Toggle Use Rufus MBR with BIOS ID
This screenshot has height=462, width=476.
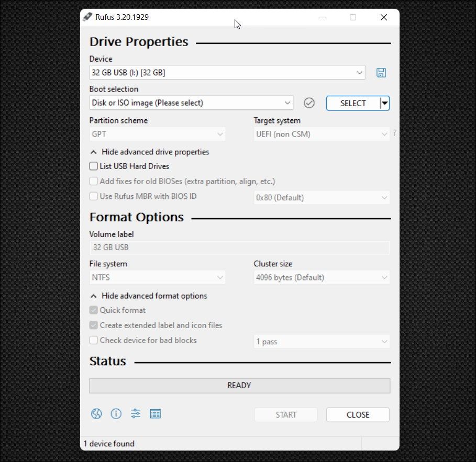point(94,196)
